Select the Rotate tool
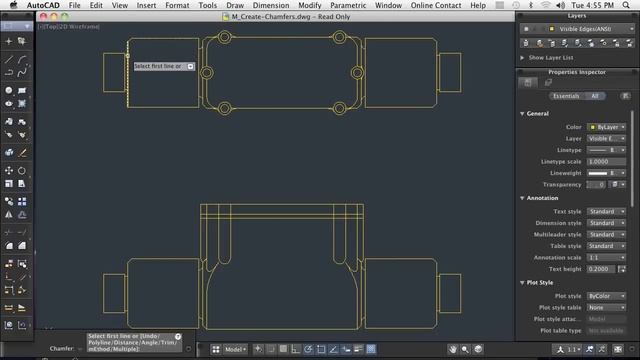The width and height of the screenshot is (640, 360). [x=22, y=170]
